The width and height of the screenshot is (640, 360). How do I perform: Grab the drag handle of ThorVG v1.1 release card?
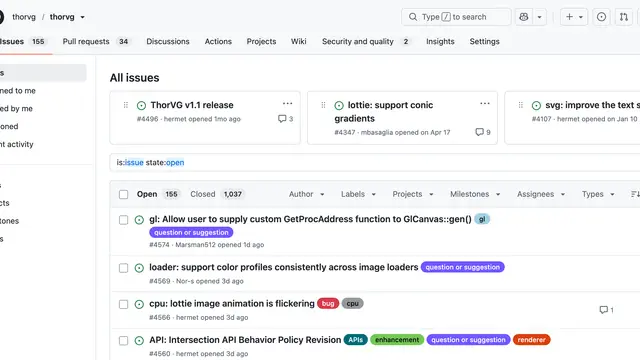126,105
